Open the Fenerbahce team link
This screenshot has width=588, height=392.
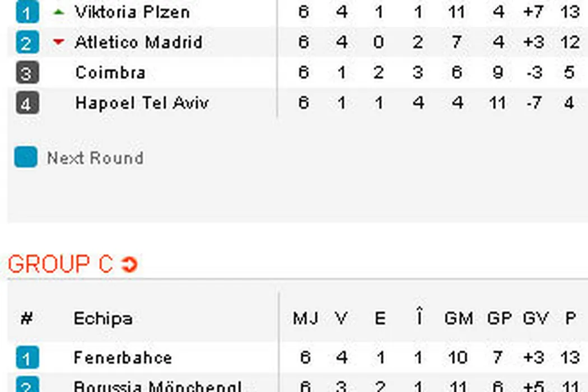123,357
